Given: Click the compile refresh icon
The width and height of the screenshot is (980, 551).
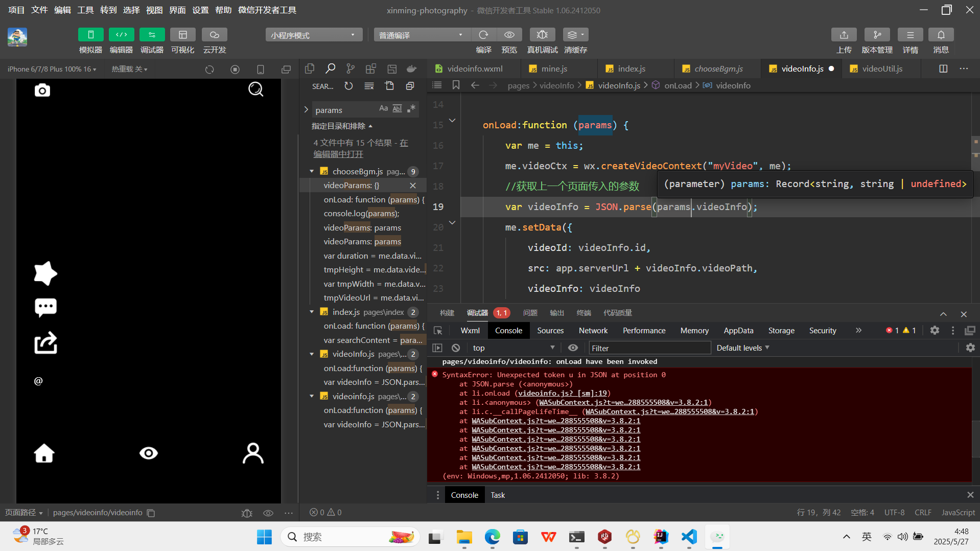Looking at the screenshot, I should [x=483, y=35].
